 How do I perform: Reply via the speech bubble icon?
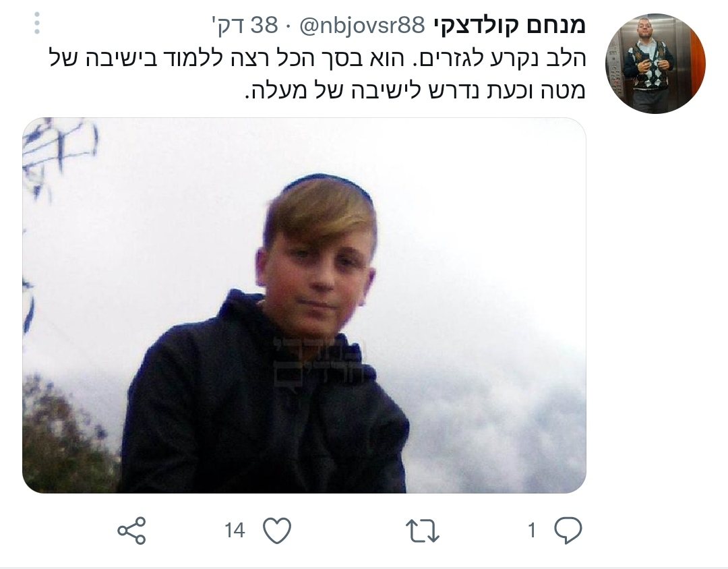tap(568, 530)
